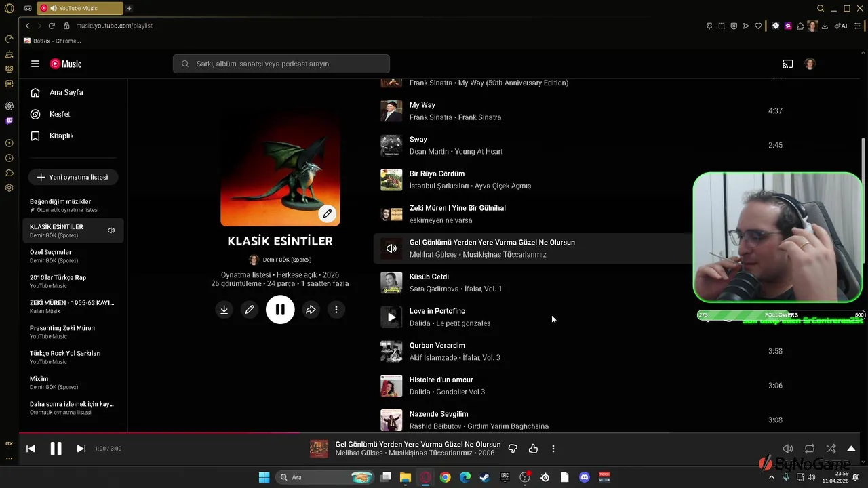Open Opera sidebar settings gear
Image resolution: width=868 pixels, height=488 pixels.
pyautogui.click(x=9, y=188)
